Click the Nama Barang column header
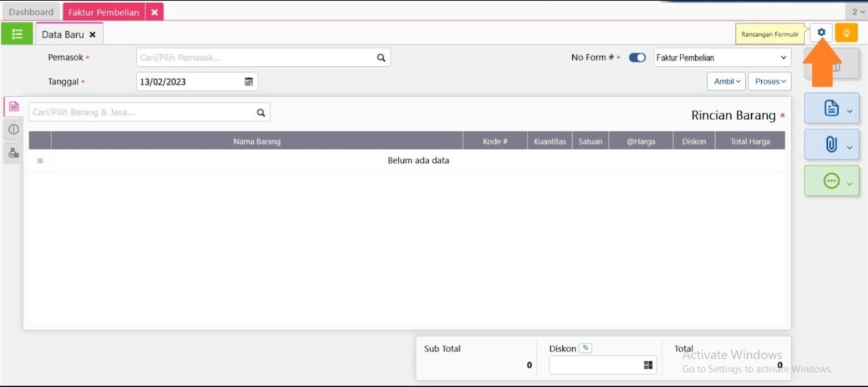 coord(257,141)
